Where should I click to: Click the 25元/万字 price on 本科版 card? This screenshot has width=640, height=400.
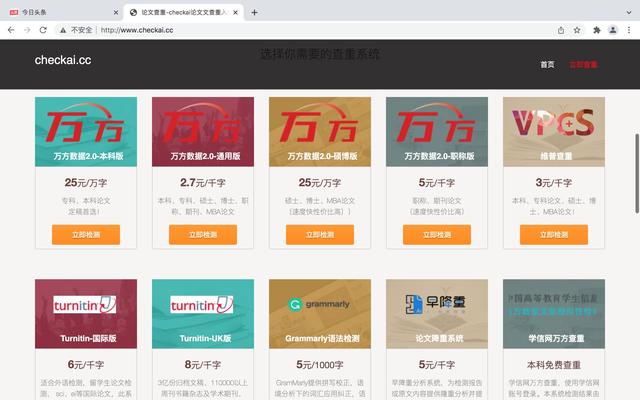[x=86, y=183]
